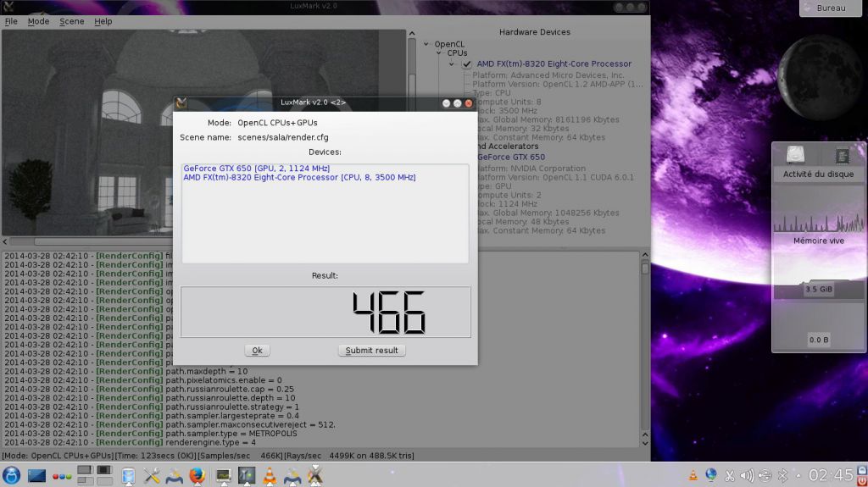Viewport: 868px width, 487px height.
Task: Open the network globe tray icon
Action: [x=711, y=475]
